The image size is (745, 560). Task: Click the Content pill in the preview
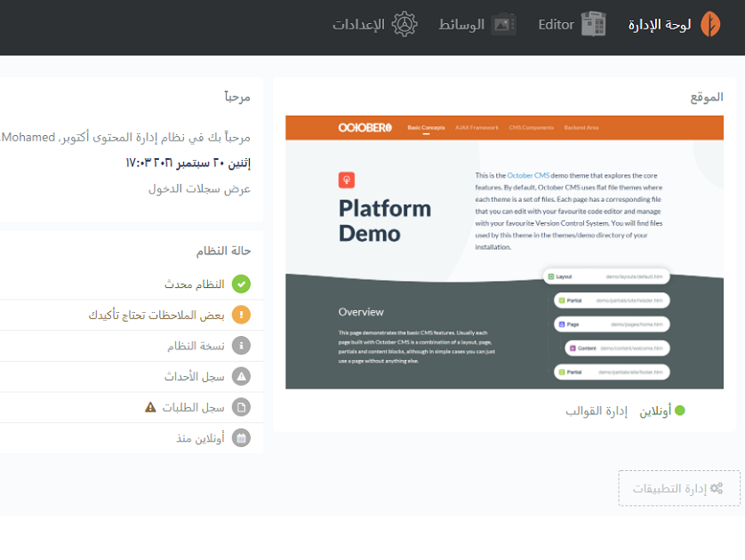[x=617, y=348]
